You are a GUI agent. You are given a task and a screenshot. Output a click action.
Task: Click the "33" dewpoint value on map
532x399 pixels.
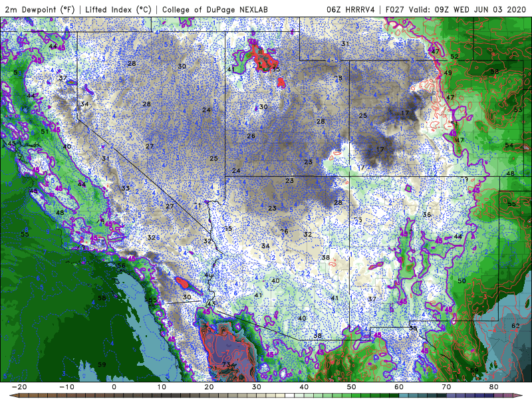[x=126, y=188]
